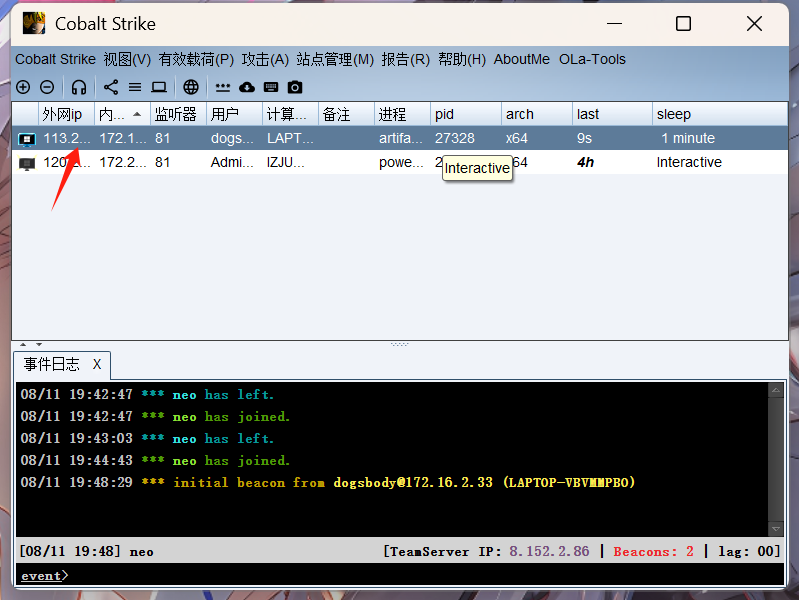Click process cell 'artifa...'

401,138
